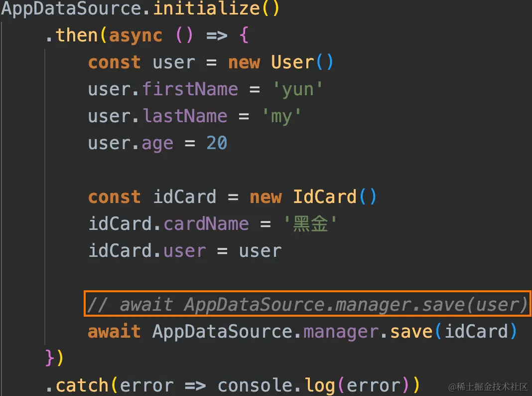
Task: Click the string value 'yun'
Action: pyautogui.click(x=297, y=90)
